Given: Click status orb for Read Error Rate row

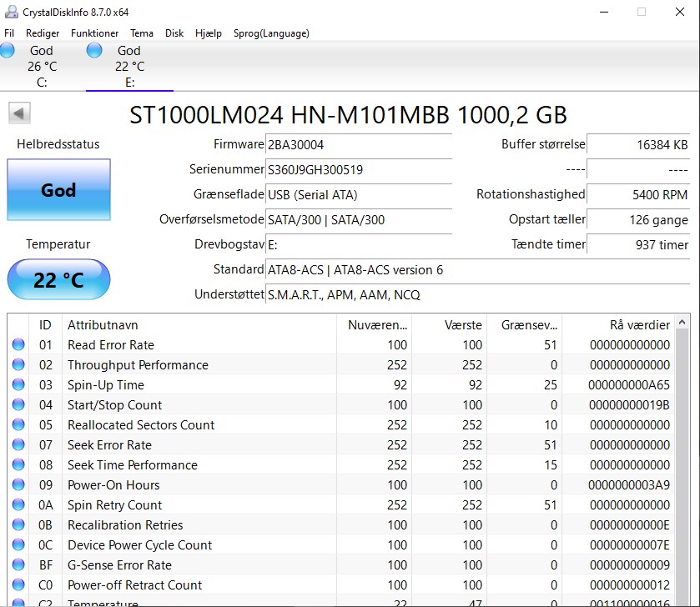Looking at the screenshot, I should pos(18,344).
